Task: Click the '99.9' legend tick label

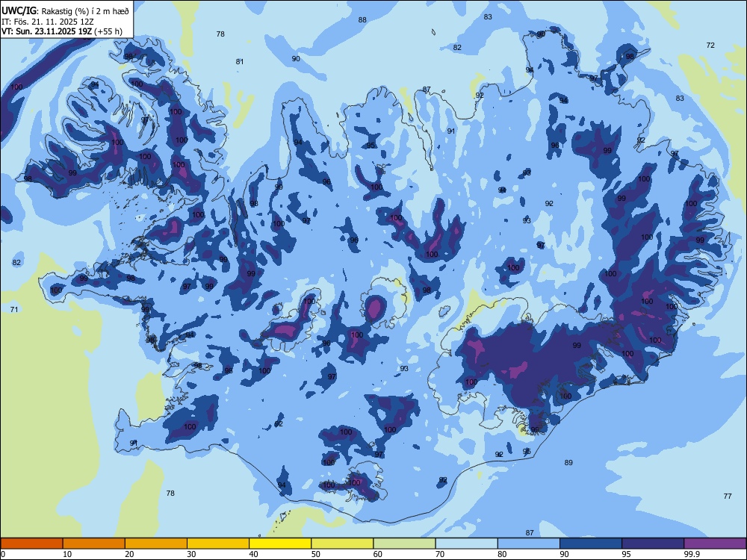Action: tap(692, 554)
